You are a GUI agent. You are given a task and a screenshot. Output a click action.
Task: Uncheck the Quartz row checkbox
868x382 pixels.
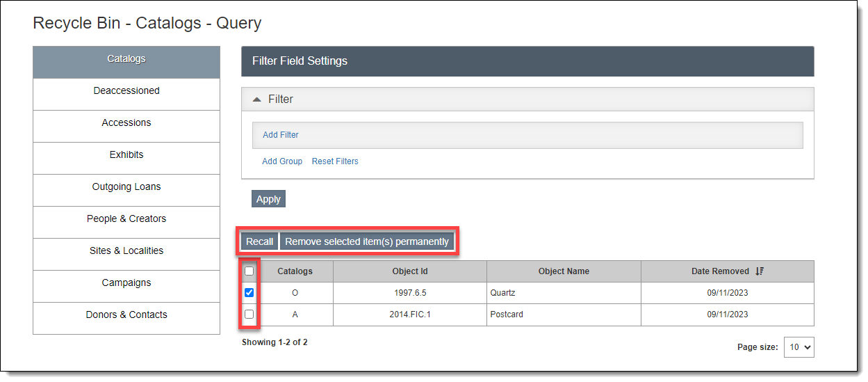click(x=249, y=293)
